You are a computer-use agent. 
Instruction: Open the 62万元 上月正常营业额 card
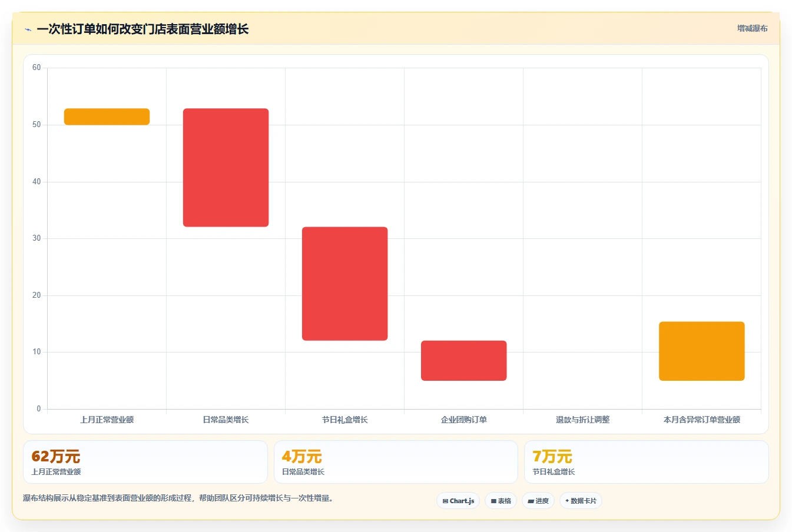pyautogui.click(x=145, y=462)
